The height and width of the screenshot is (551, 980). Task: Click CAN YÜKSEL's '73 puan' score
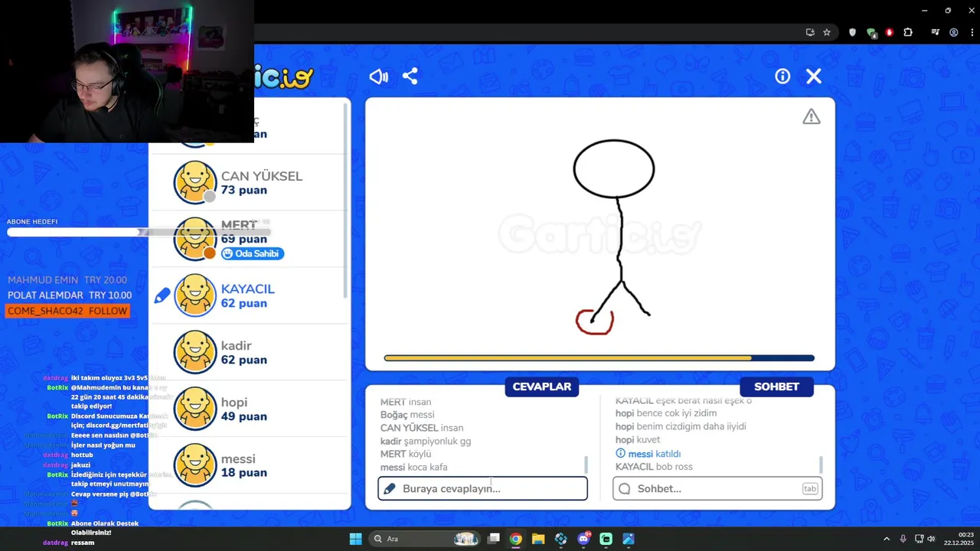click(x=244, y=190)
